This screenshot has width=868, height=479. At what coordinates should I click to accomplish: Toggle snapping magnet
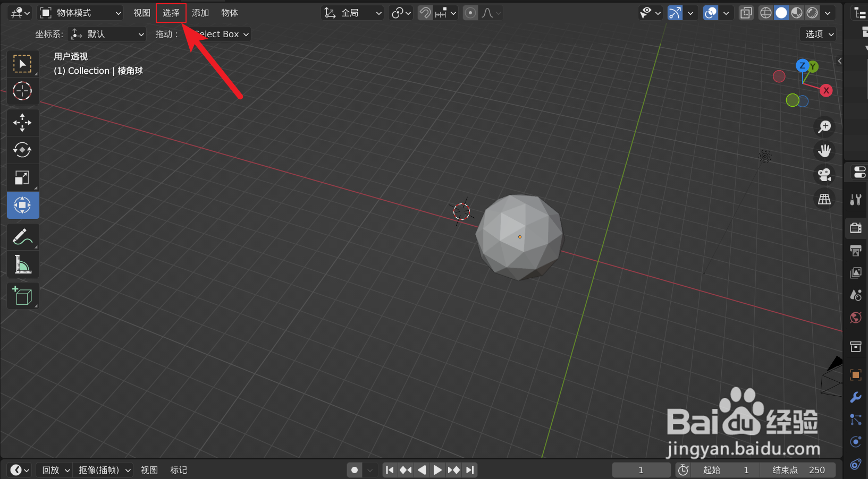[425, 13]
